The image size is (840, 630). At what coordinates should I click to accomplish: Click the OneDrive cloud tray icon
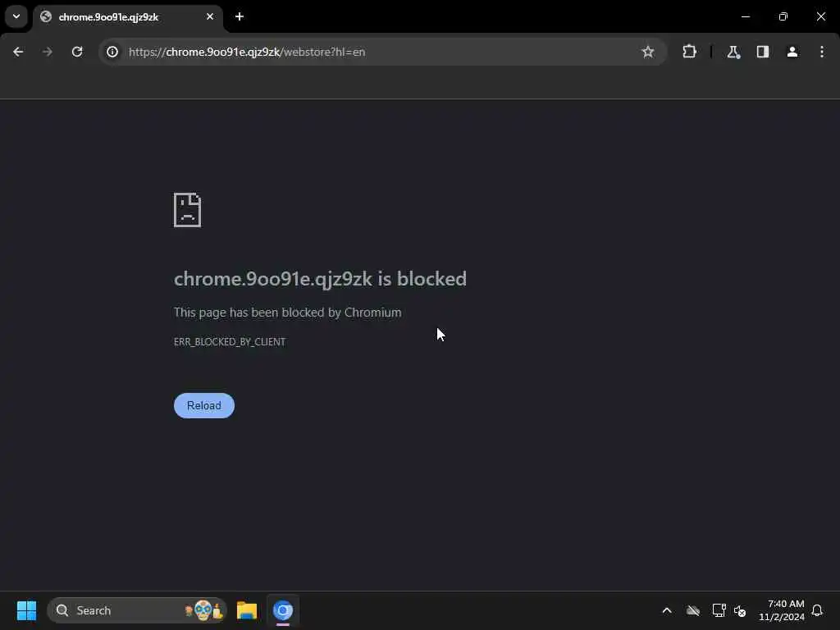pos(693,610)
